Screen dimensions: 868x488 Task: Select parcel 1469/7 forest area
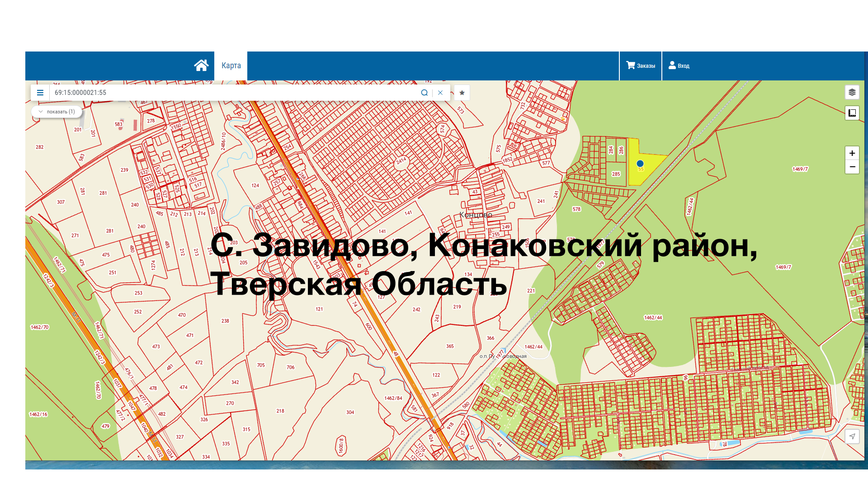pos(800,169)
